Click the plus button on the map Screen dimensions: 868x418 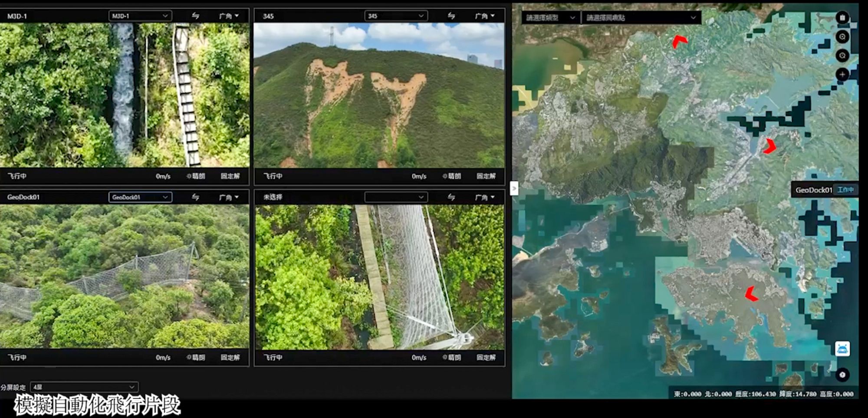(842, 74)
